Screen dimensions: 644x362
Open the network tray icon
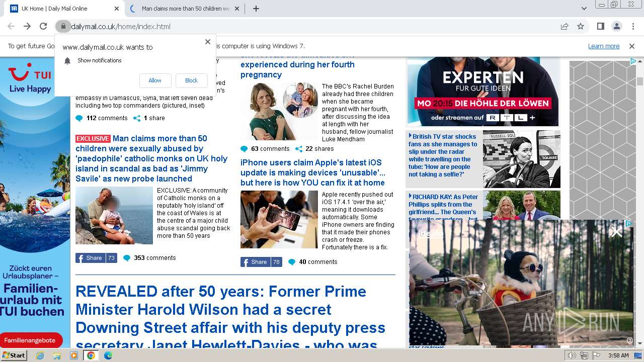point(584,355)
